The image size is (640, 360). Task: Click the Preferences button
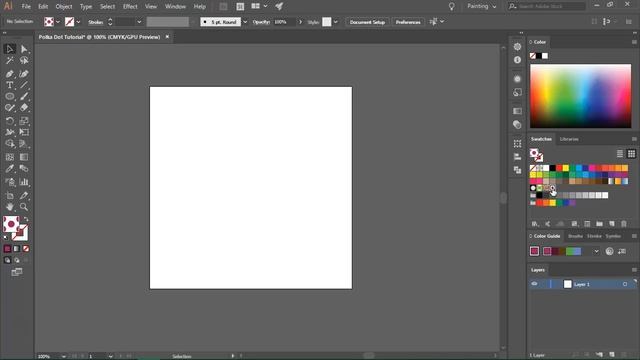coord(408,22)
